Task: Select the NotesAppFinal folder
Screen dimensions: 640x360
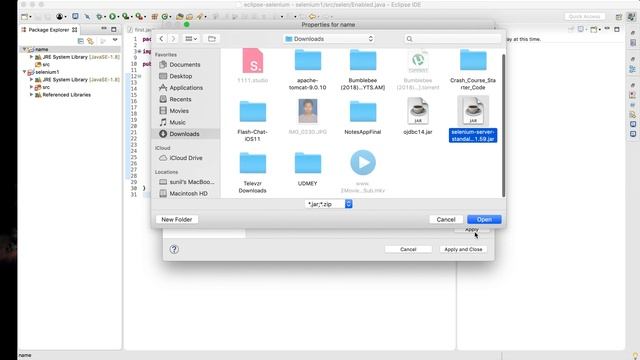Action: (363, 118)
